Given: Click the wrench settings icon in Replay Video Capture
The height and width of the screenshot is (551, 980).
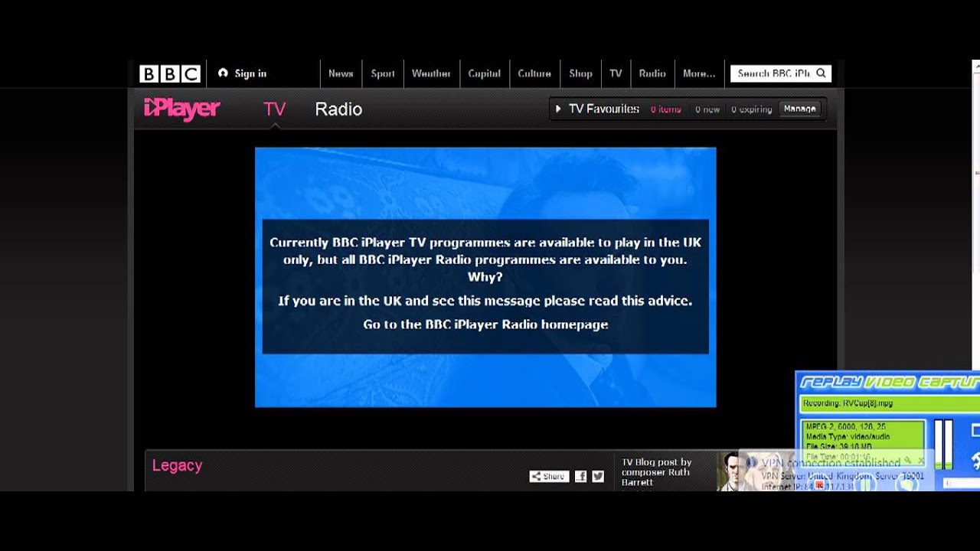Looking at the screenshot, I should 975,459.
